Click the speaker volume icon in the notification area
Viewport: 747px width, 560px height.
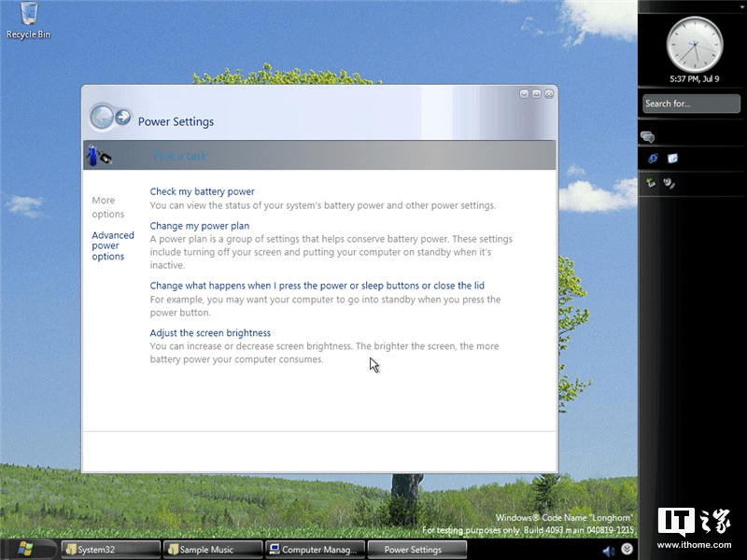pos(608,549)
